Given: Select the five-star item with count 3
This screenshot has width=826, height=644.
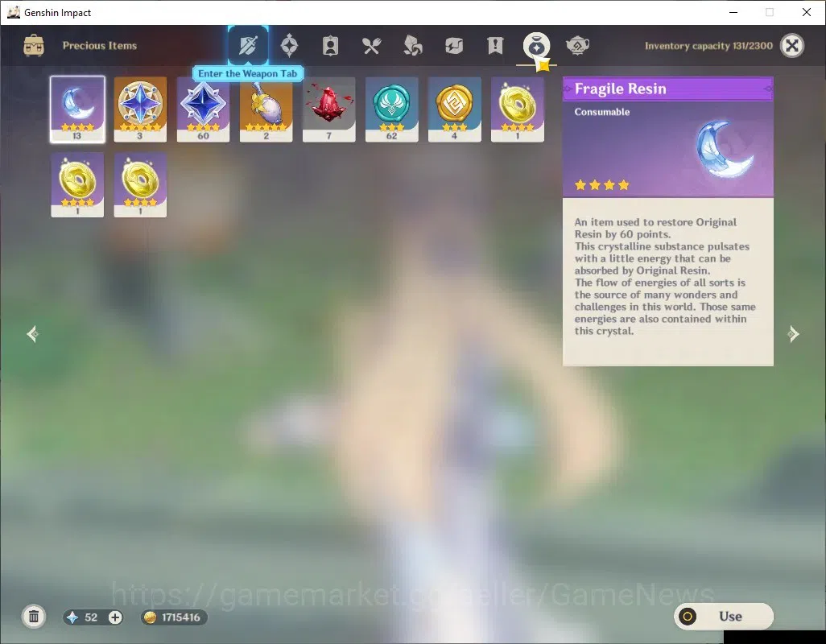Looking at the screenshot, I should tap(140, 109).
